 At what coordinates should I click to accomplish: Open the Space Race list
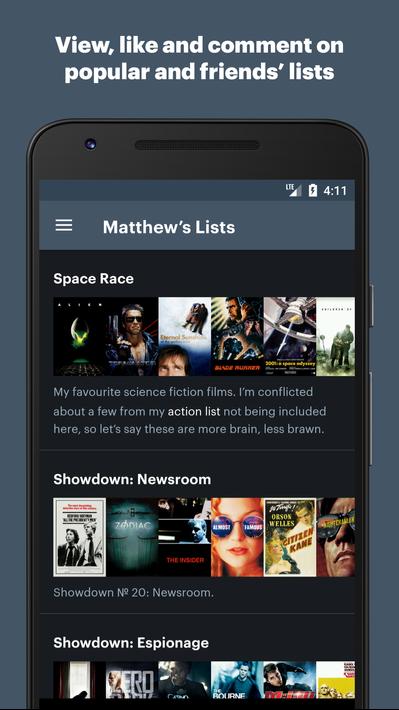pyautogui.click(x=93, y=278)
